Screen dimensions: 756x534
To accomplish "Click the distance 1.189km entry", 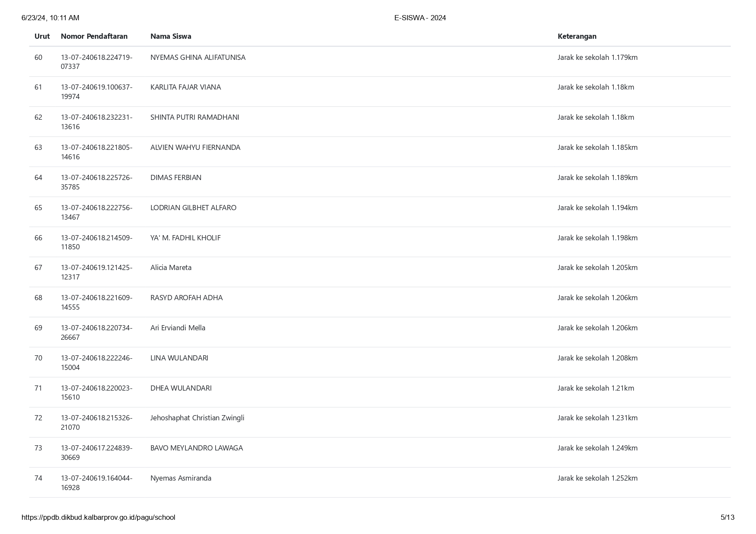I will coord(597,177).
